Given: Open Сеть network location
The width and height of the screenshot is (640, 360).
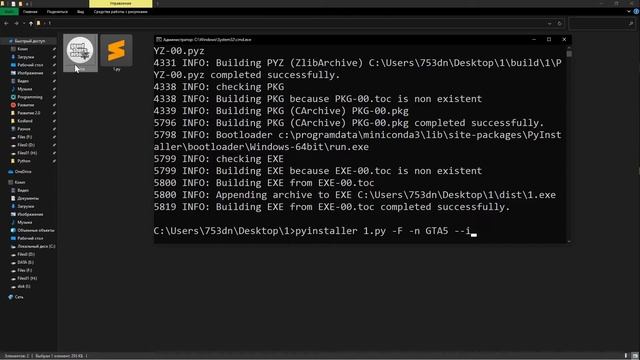Looking at the screenshot, I should click(x=19, y=297).
